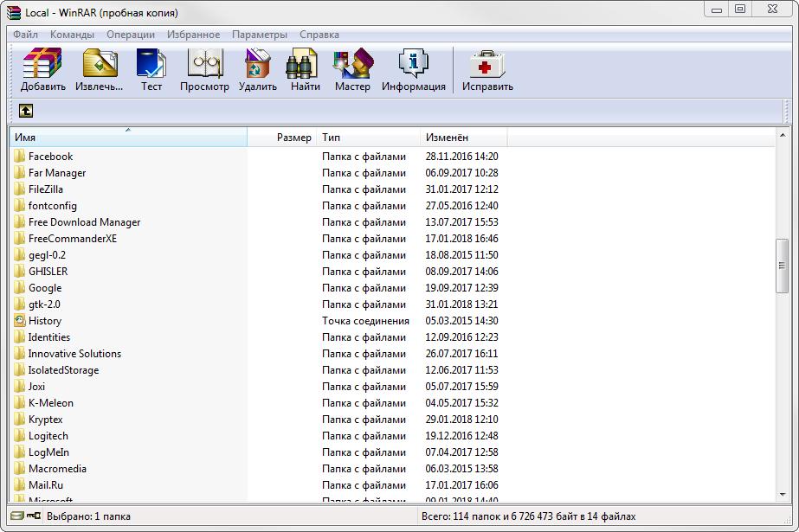Open the Просмотр (View) toolbar icon

click(205, 64)
